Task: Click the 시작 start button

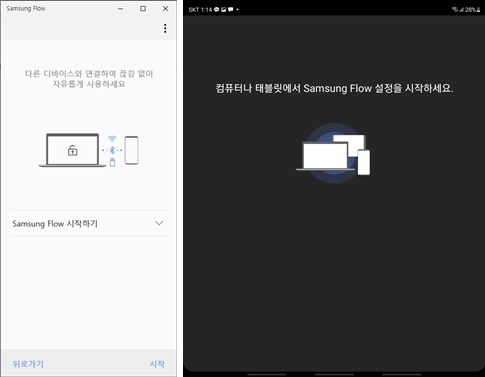Action: (x=157, y=364)
